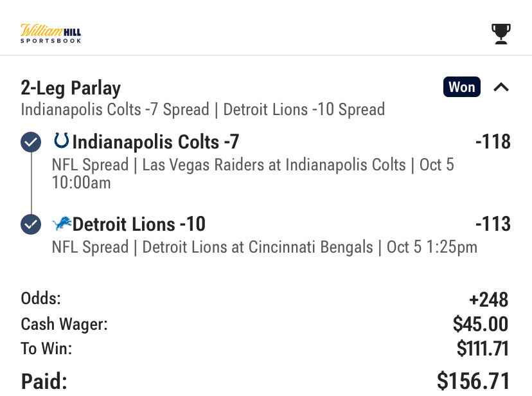Click the Indianapolis Colts horseshoe logo
The width and height of the screenshot is (532, 396).
coord(62,140)
